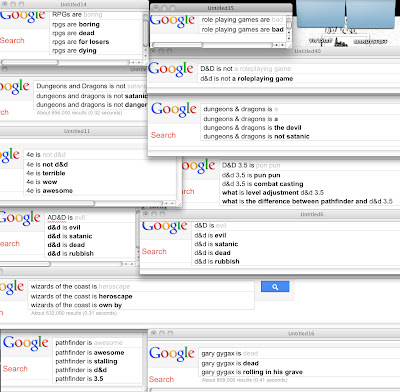Click Search link beside gary gygax query
Image resolution: width=400 pixels, height=392 pixels.
coord(161,379)
